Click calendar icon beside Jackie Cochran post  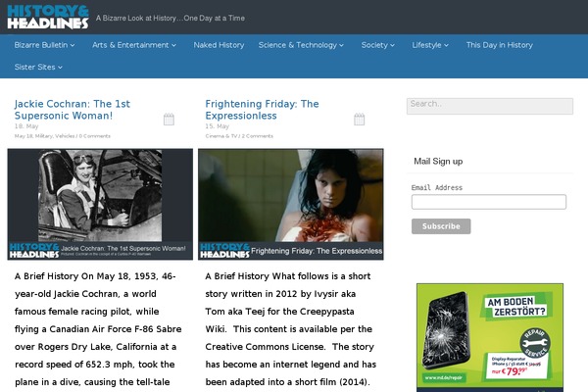(x=169, y=120)
